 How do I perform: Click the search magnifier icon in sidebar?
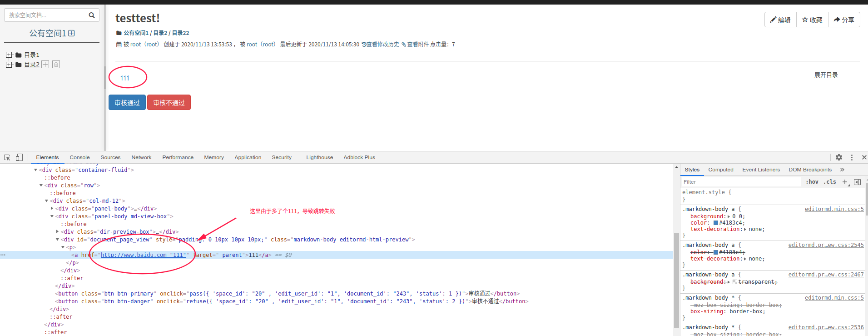(x=91, y=15)
